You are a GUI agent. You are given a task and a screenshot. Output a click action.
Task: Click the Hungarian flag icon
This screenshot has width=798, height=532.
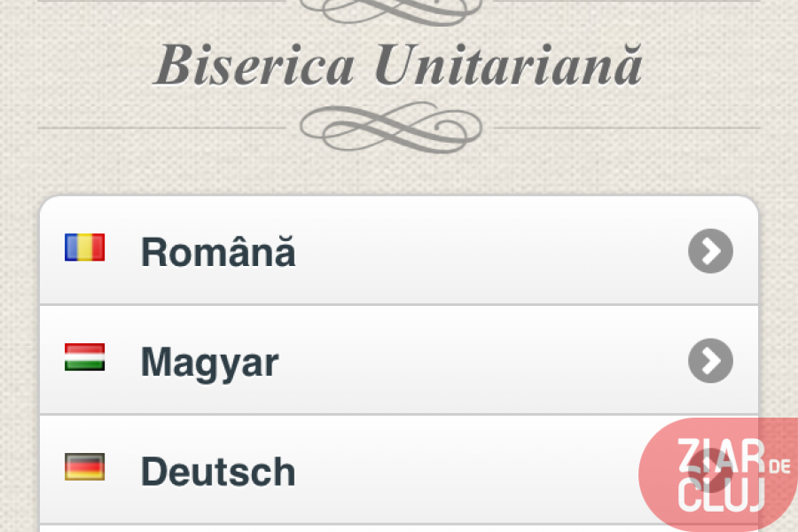tap(85, 357)
